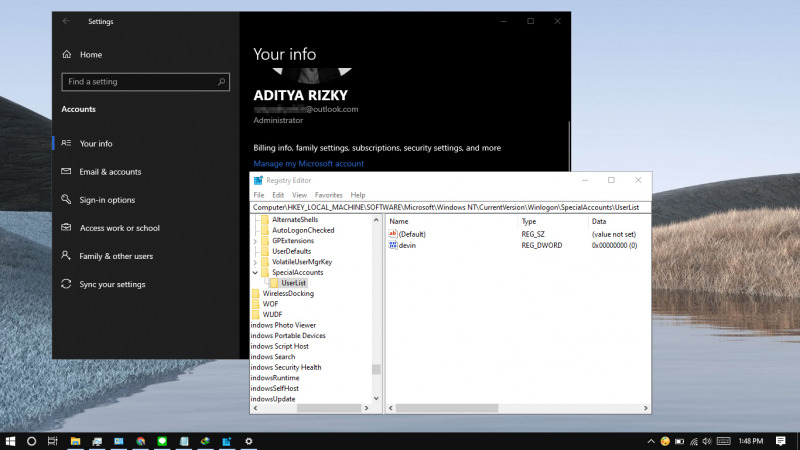
Task: Select the AutoLogonChecked key
Action: tap(303, 230)
